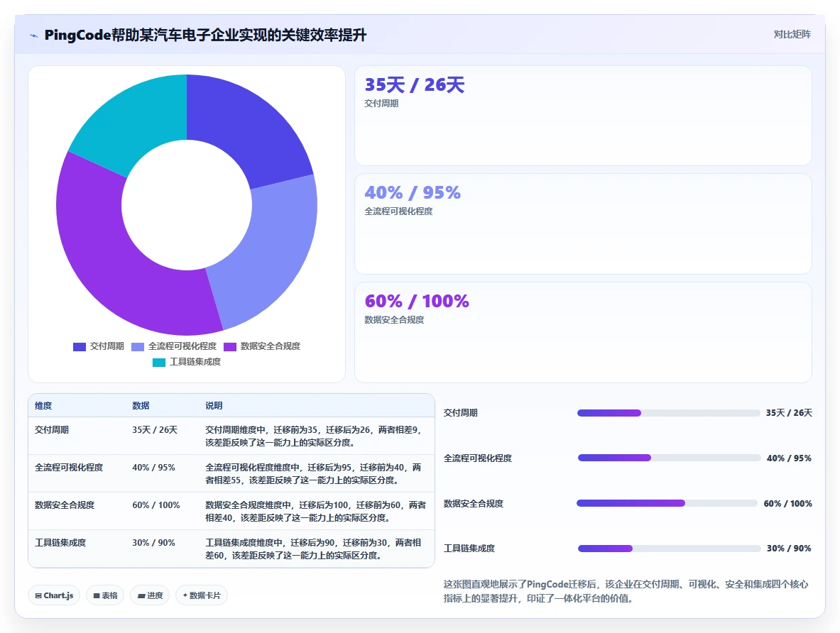This screenshot has width=840, height=633.
Task: Click the 维度 column header
Action: [43, 405]
